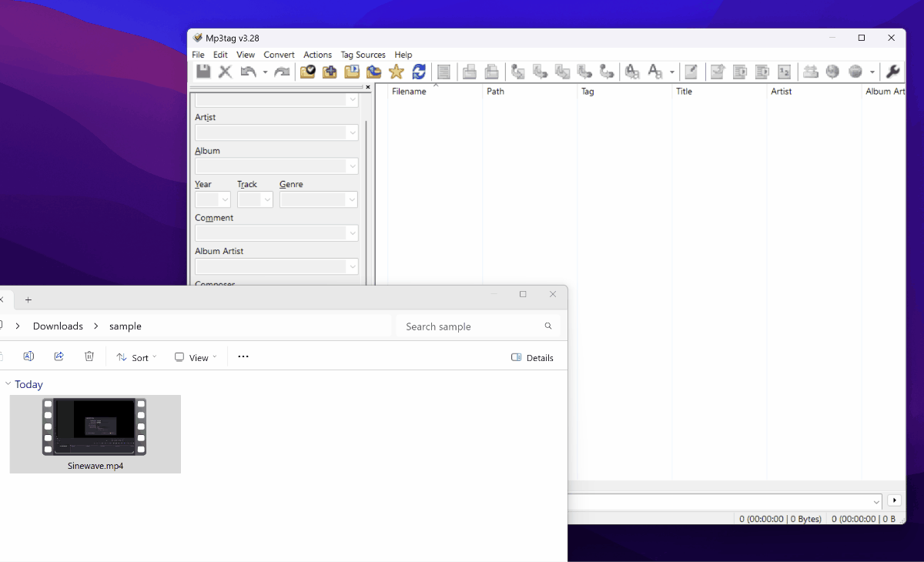Expand the Comment field dropdown
Viewport: 924px width, 562px height.
pyautogui.click(x=353, y=233)
